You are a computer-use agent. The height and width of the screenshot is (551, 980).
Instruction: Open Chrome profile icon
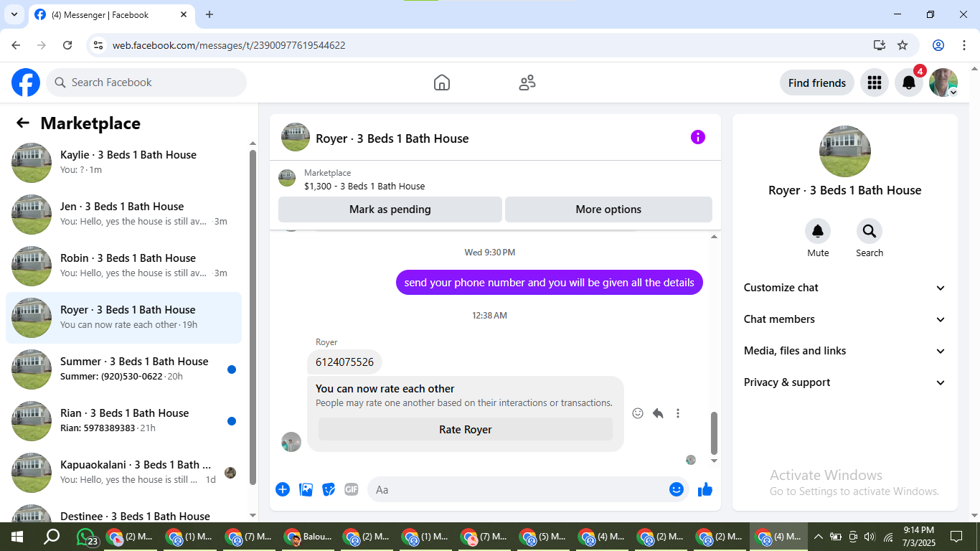point(938,45)
